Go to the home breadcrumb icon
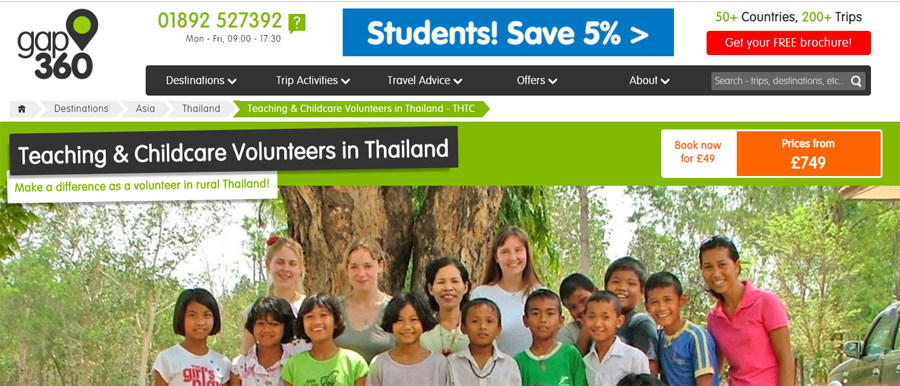Screen dimensions: 900x386 tap(22, 109)
